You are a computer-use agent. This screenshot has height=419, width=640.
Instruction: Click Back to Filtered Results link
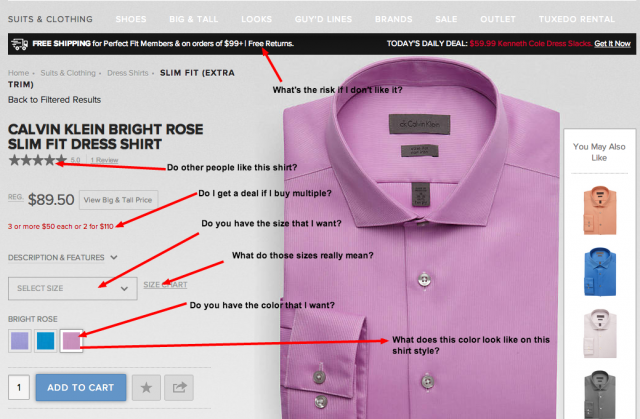tap(54, 100)
